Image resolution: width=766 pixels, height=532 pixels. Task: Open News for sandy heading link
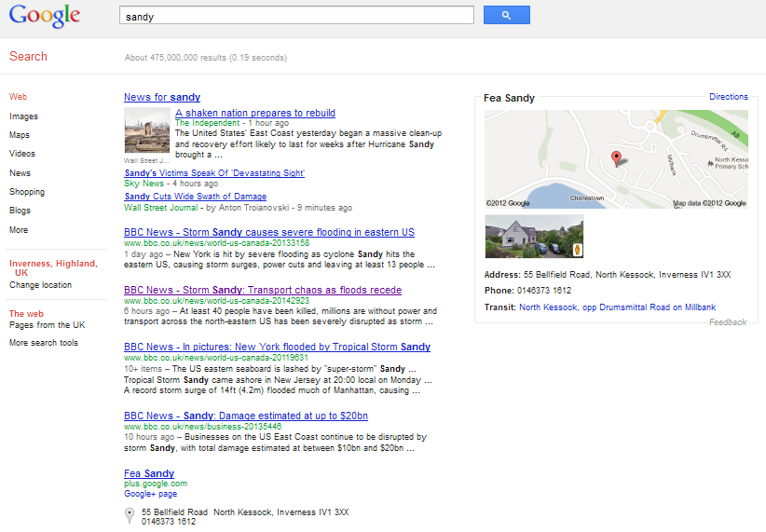pos(162,97)
